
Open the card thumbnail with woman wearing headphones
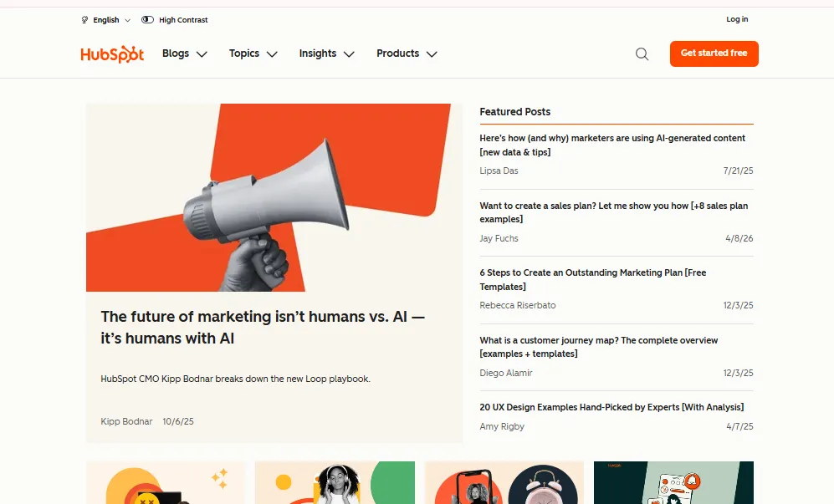[x=335, y=483]
